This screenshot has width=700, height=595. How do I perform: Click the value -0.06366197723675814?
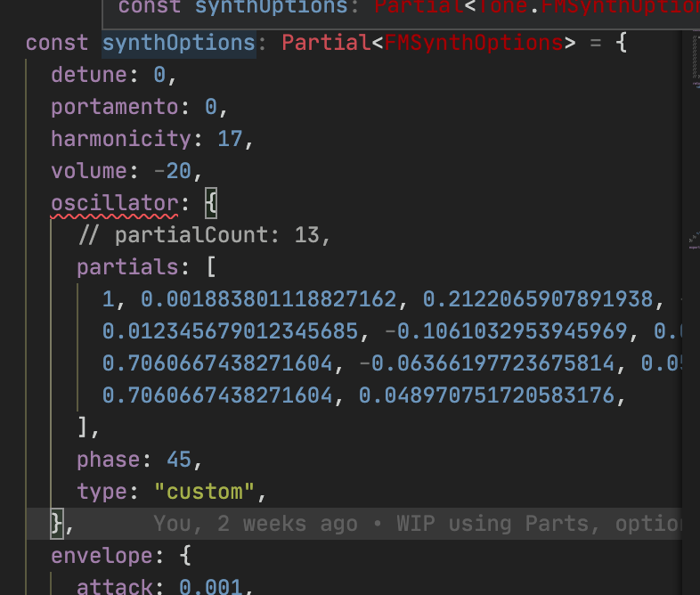pos(486,363)
